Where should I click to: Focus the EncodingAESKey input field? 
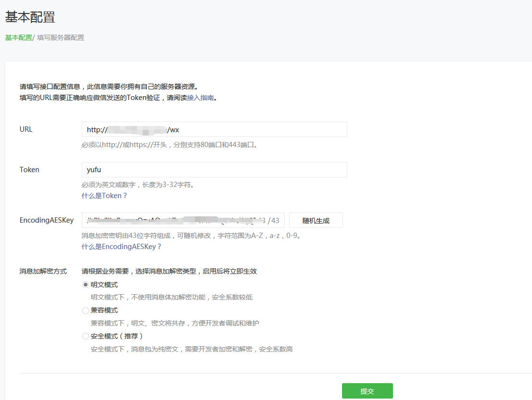pos(183,220)
